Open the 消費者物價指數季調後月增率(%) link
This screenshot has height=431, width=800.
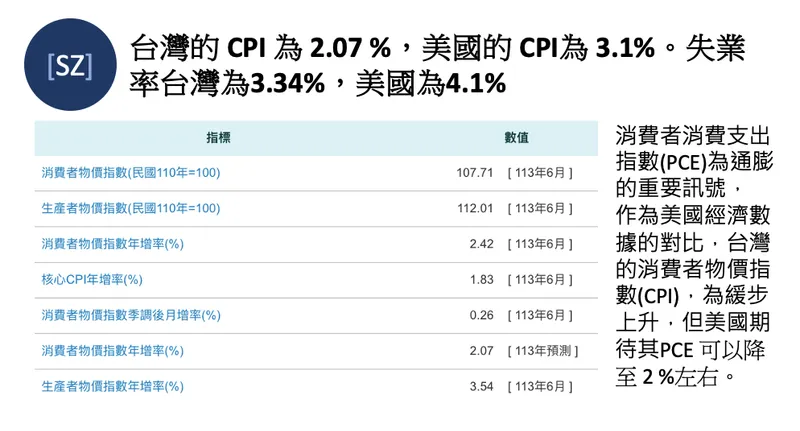coord(131,315)
